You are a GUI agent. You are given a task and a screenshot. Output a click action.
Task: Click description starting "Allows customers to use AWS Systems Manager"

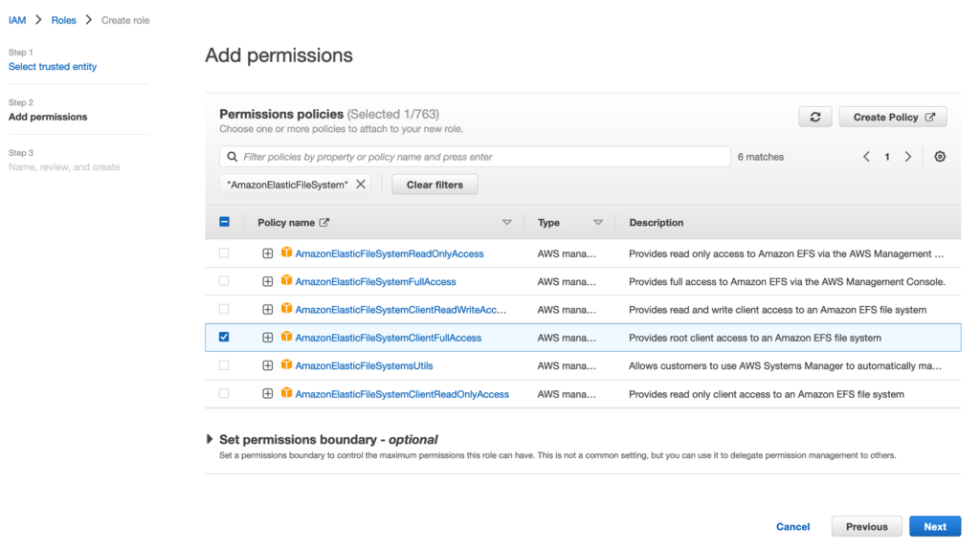[785, 366]
